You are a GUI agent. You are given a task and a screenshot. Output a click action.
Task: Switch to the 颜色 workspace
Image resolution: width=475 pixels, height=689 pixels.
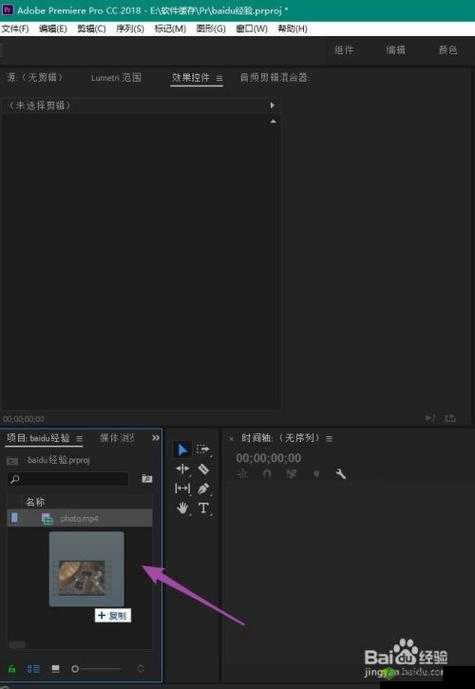(447, 50)
